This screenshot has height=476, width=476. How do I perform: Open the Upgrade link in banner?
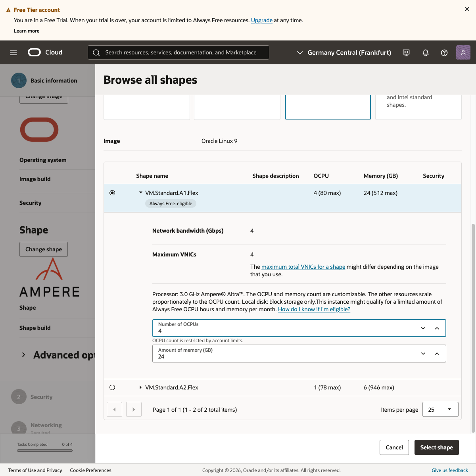pyautogui.click(x=261, y=20)
